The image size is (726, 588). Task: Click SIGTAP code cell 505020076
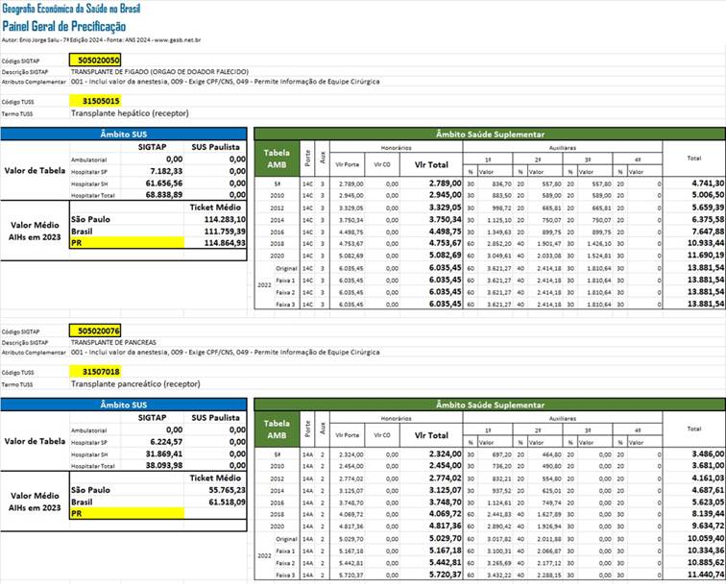94,331
